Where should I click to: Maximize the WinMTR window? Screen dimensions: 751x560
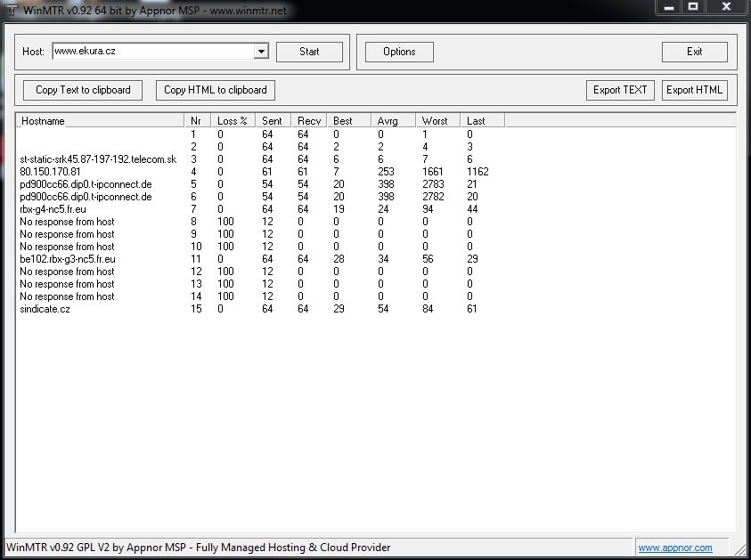[x=692, y=6]
